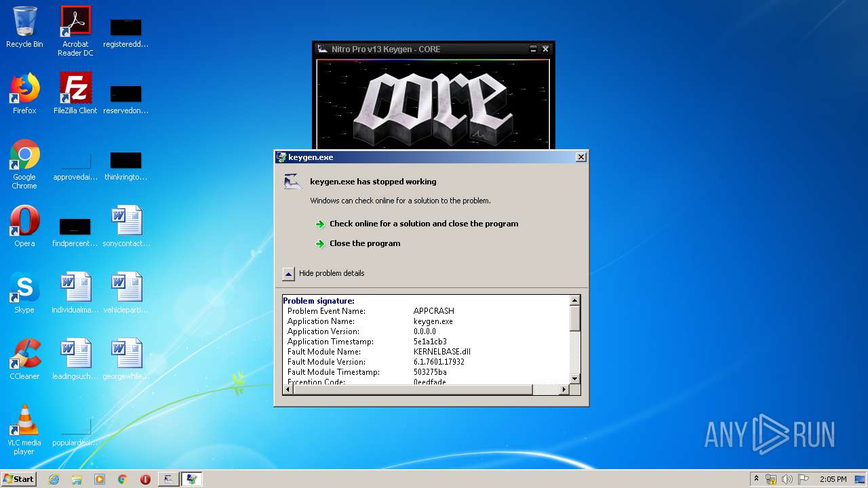Open the network tray icon
Viewport: 868px width, 488px height.
pyautogui.click(x=771, y=479)
